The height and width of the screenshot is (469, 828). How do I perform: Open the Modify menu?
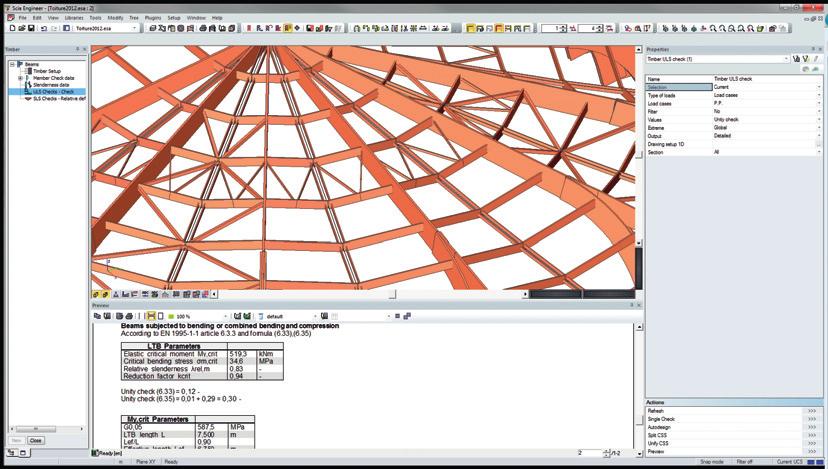(x=115, y=17)
